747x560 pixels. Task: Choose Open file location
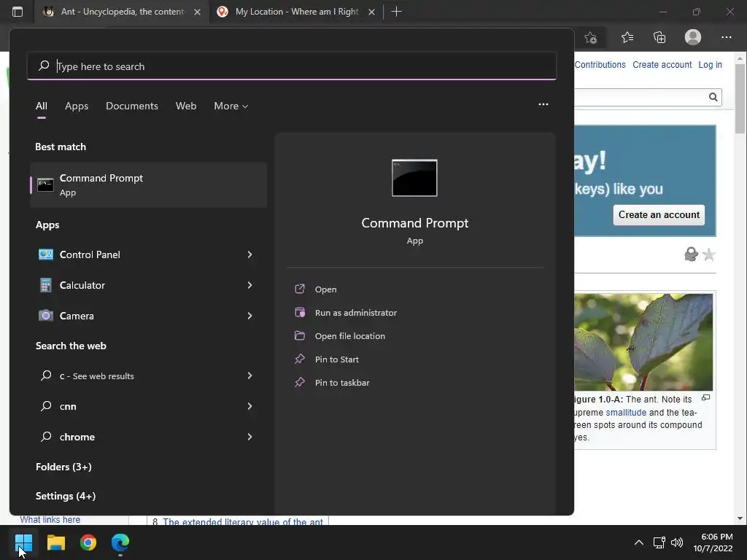349,336
